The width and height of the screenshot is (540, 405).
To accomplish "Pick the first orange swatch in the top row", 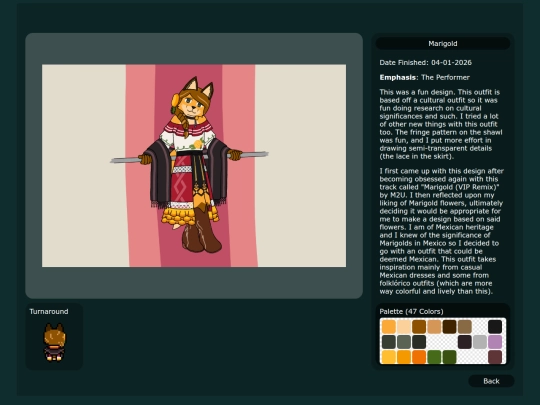I will tap(389, 327).
